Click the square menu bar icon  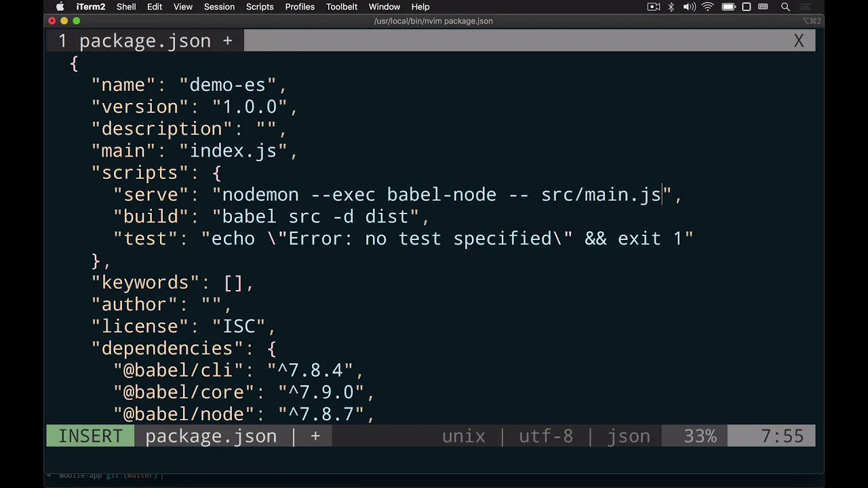[747, 7]
